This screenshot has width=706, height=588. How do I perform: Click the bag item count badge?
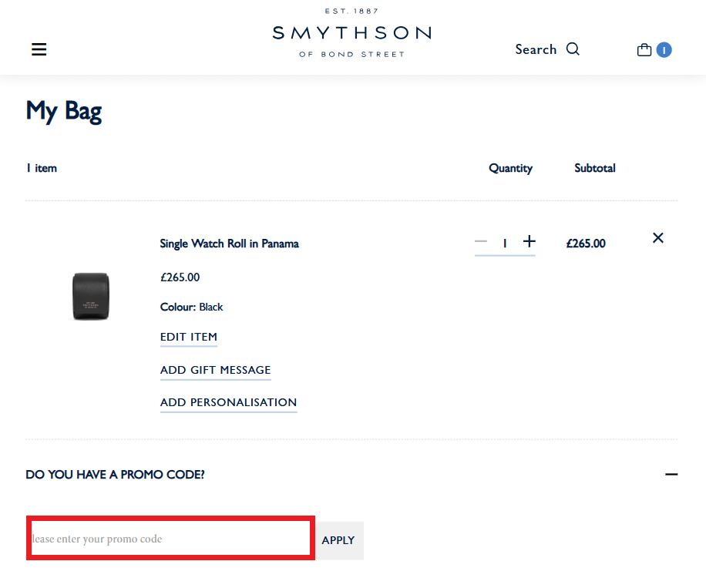pyautogui.click(x=664, y=49)
